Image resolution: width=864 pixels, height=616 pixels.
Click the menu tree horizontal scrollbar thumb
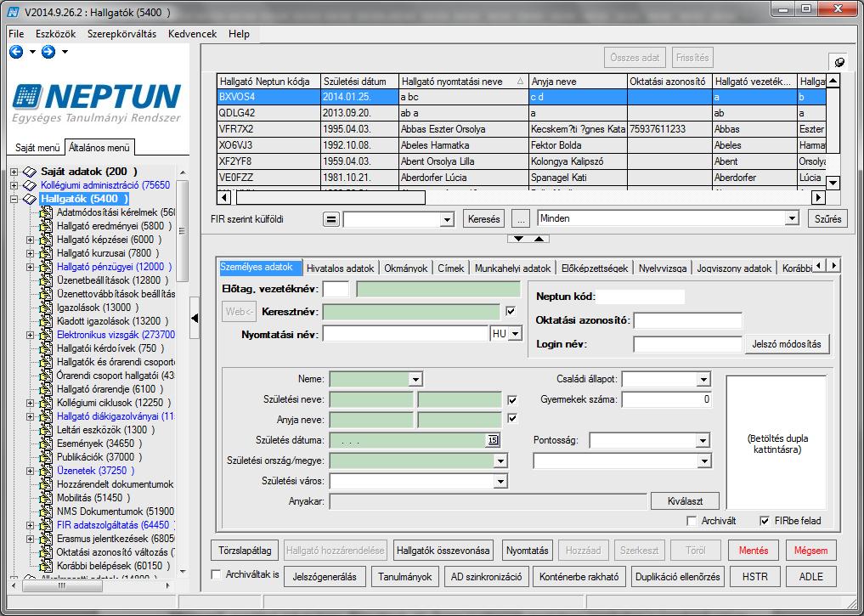[x=62, y=585]
